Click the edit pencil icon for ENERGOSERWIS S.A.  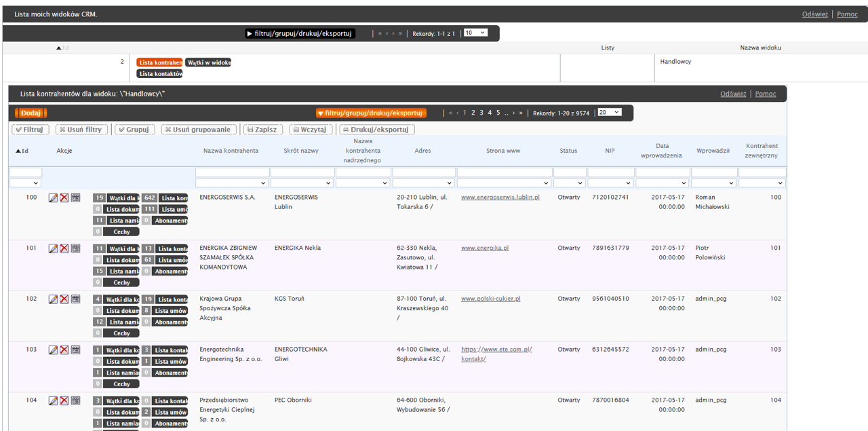pyautogui.click(x=53, y=198)
